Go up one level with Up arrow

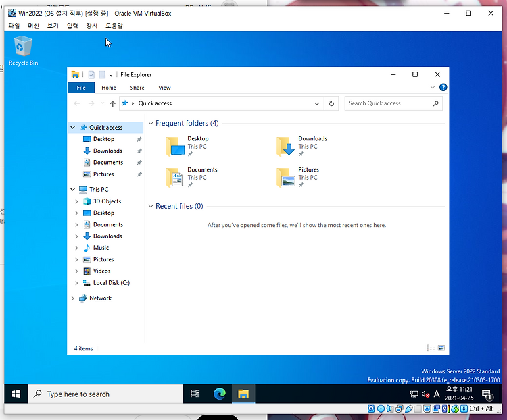click(x=112, y=103)
